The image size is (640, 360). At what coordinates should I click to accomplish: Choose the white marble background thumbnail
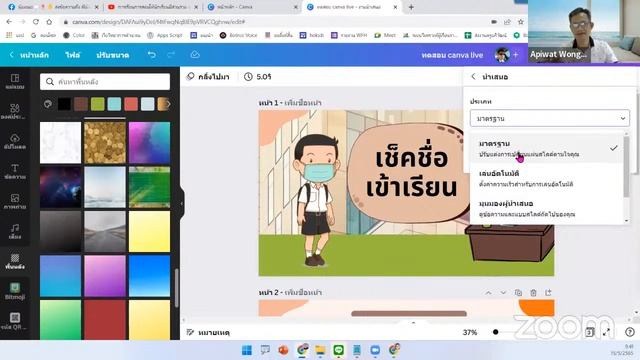[x=60, y=142]
